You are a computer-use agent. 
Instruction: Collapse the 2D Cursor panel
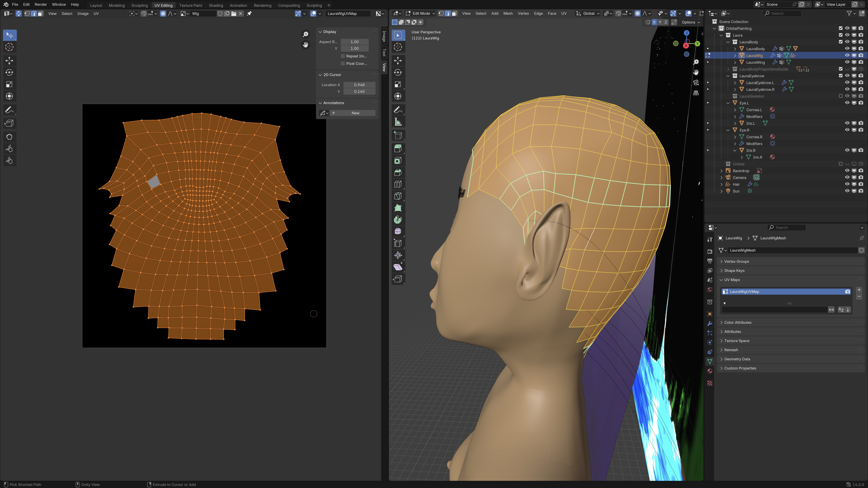tap(320, 75)
